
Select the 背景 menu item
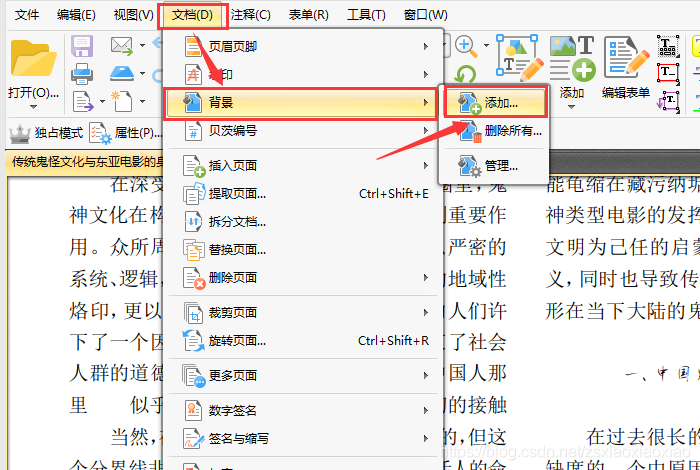[x=302, y=103]
